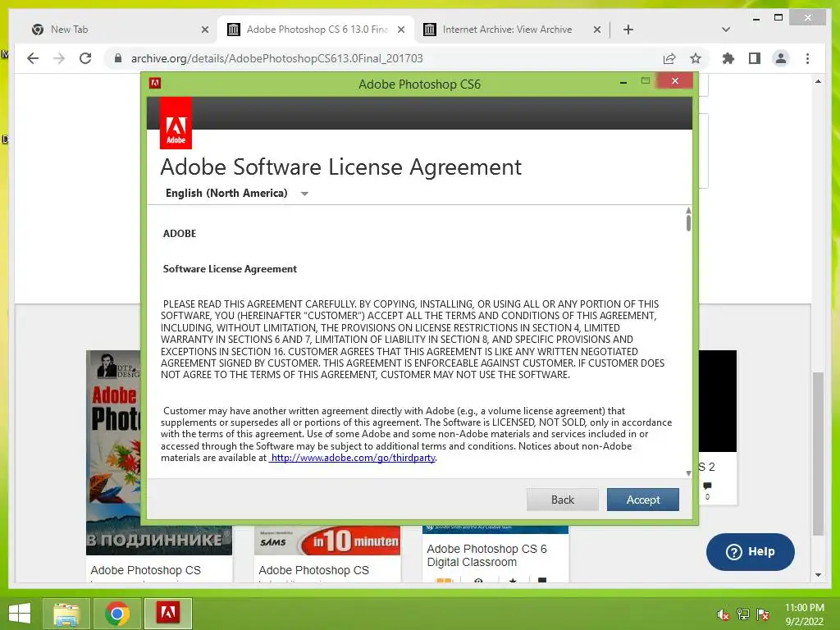The image size is (840, 630).
Task: Open the adobe.com/go/thirdparty link
Action: (x=353, y=458)
